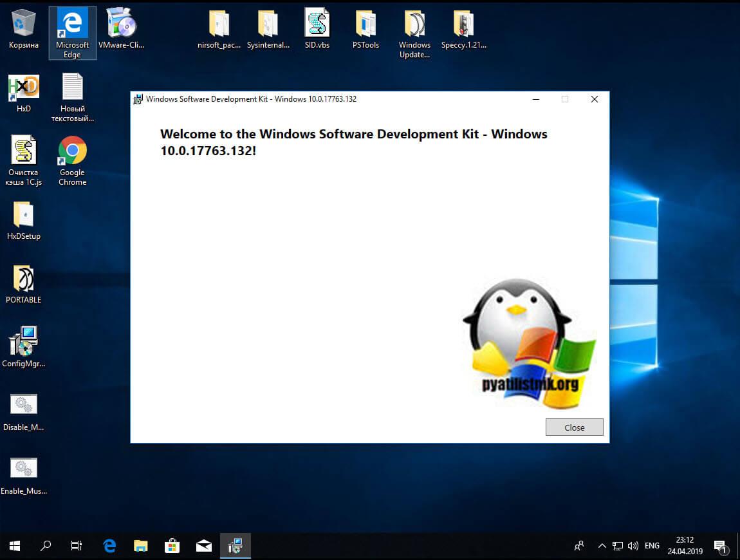Select the Sysinternal... folder icon
740x560 pixels.
pos(268,29)
